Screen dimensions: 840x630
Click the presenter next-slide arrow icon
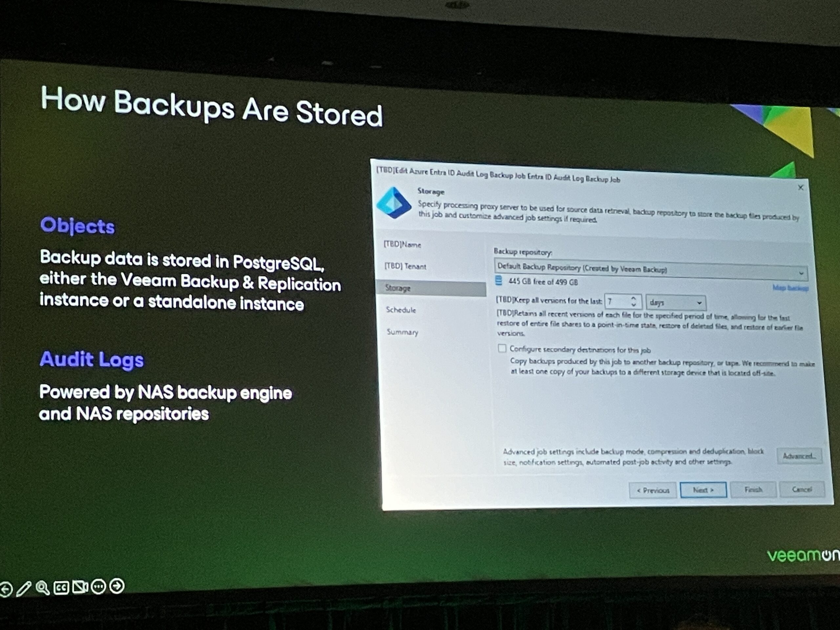pyautogui.click(x=117, y=586)
